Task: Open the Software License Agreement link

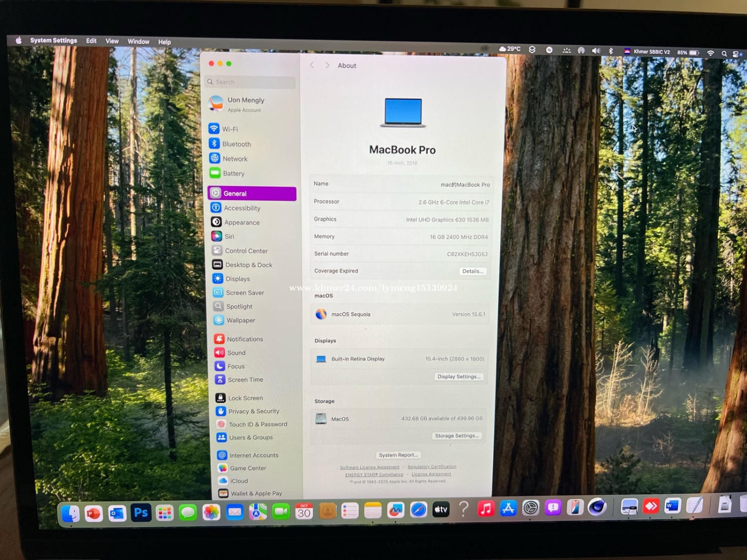Action: point(370,467)
